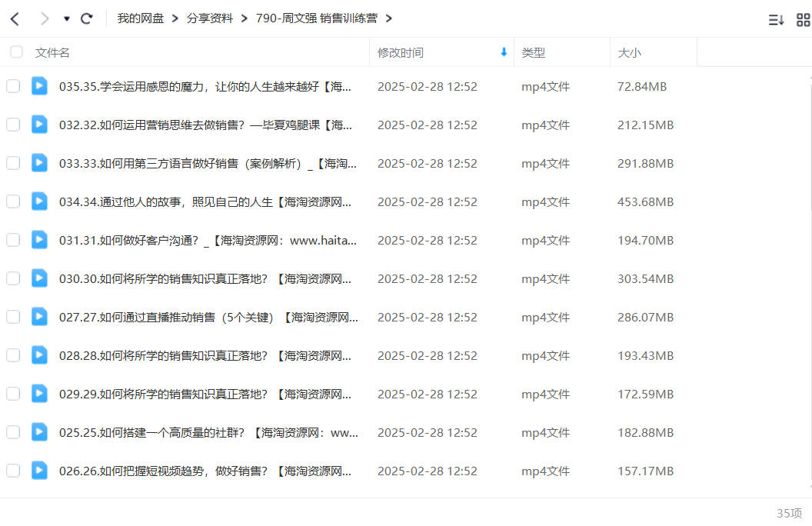This screenshot has width=812, height=526.
Task: Check the box for file 035.35
Action: point(13,86)
